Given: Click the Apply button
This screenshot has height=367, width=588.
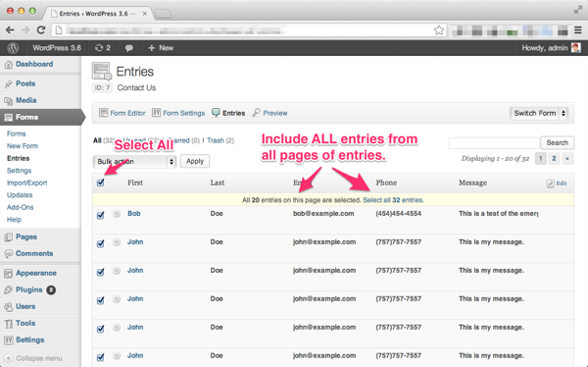Looking at the screenshot, I should (195, 161).
